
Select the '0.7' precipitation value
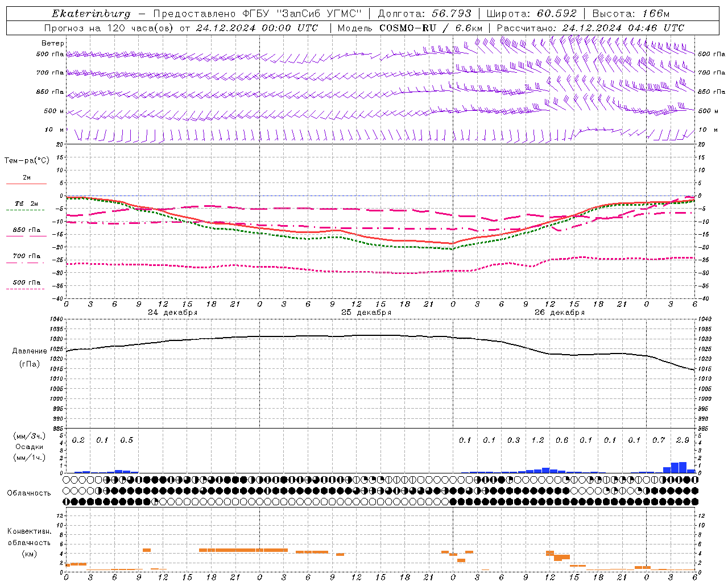pos(659,440)
